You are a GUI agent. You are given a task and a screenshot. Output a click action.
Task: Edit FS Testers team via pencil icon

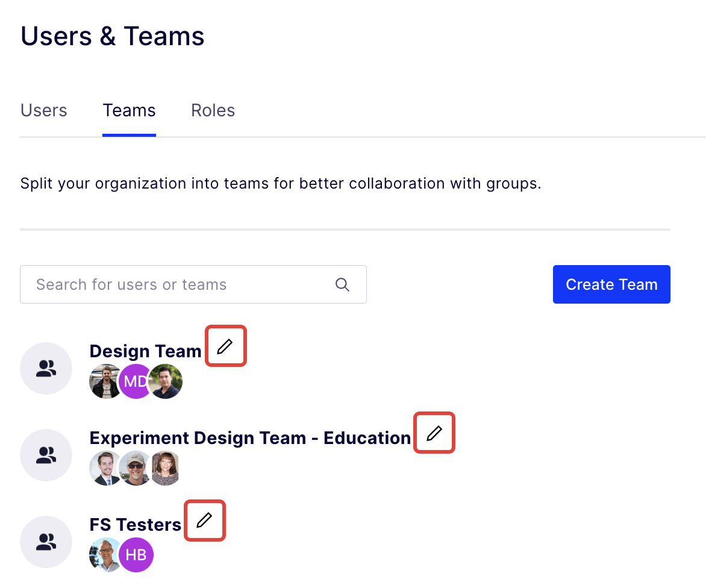point(204,520)
